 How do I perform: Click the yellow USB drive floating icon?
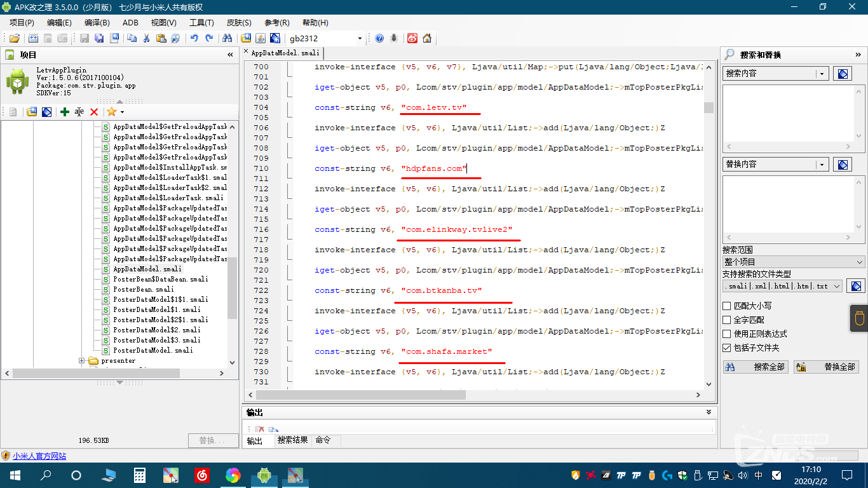(859, 318)
